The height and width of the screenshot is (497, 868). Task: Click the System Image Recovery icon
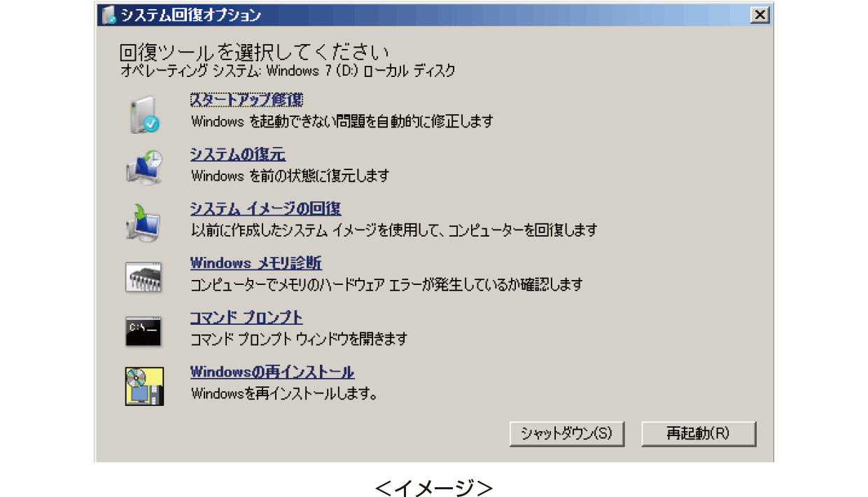[x=143, y=222]
